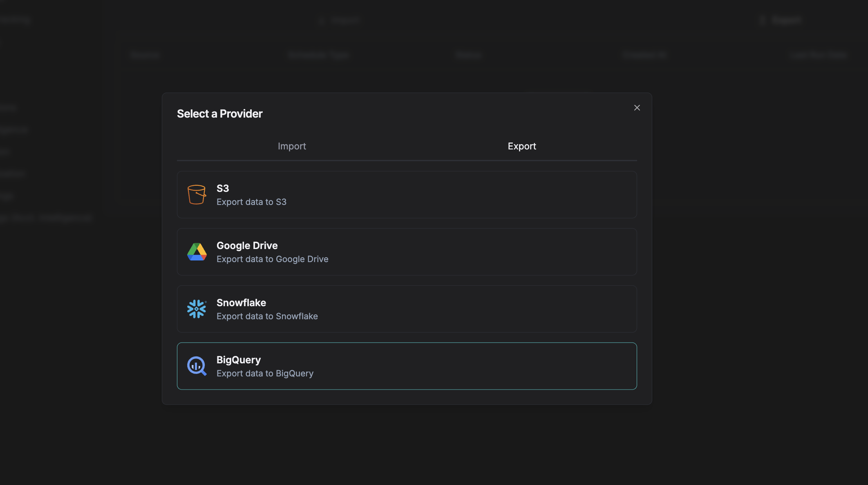Switch to the Import tab
The image size is (868, 485).
tap(292, 146)
